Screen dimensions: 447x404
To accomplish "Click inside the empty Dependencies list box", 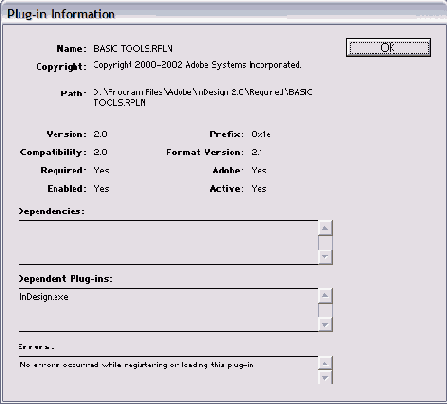I will pyautogui.click(x=168, y=242).
